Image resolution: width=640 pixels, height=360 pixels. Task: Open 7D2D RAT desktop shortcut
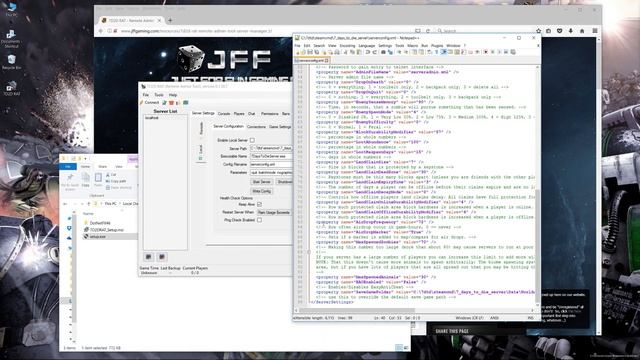11,89
